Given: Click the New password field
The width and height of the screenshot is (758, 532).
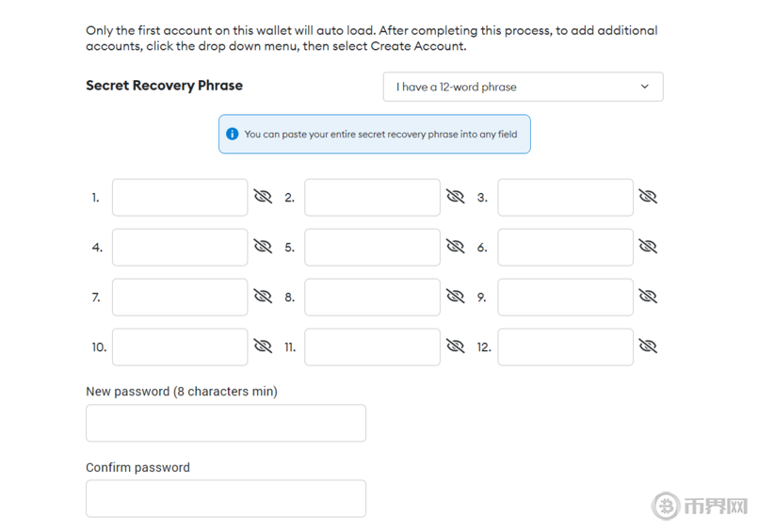Looking at the screenshot, I should coord(226,423).
